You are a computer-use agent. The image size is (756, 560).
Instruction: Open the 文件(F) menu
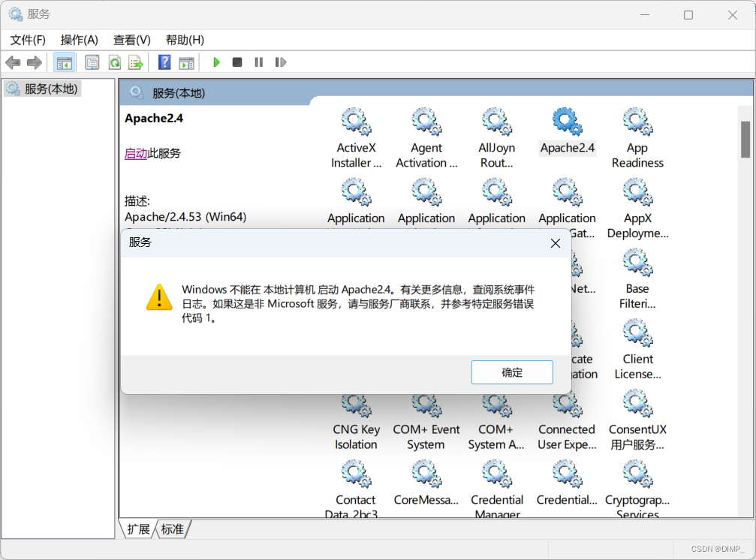pos(28,40)
